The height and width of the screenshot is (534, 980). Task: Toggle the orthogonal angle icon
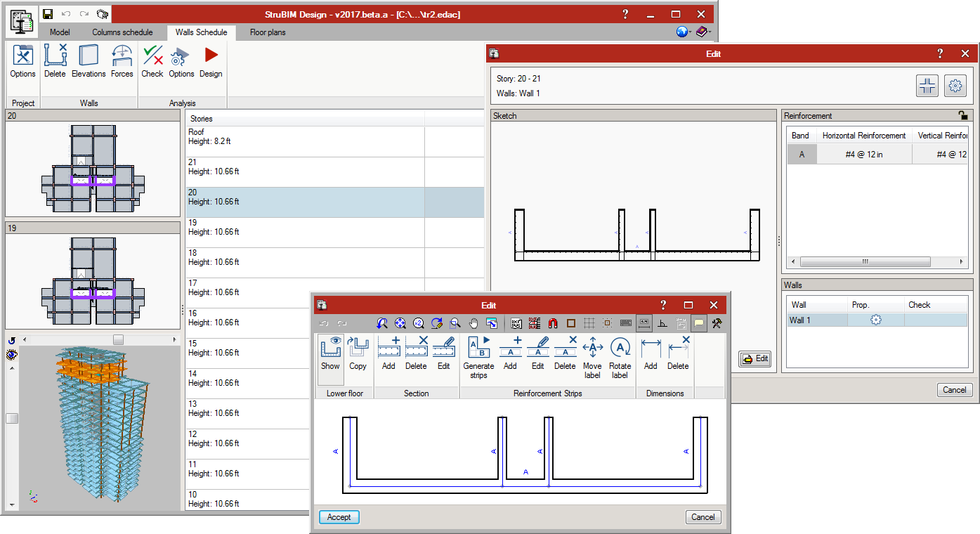[662, 323]
